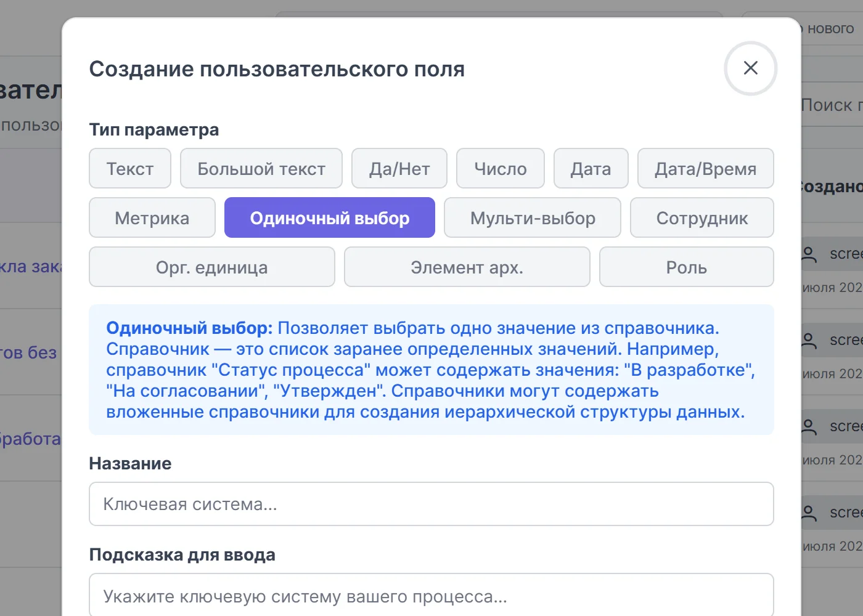Select the Число parameter type
Image resolution: width=863 pixels, height=616 pixels.
click(x=501, y=168)
